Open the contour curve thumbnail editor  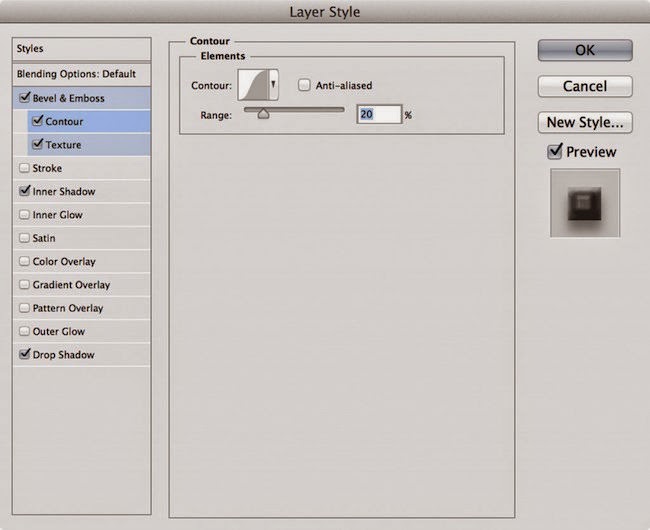[x=253, y=85]
